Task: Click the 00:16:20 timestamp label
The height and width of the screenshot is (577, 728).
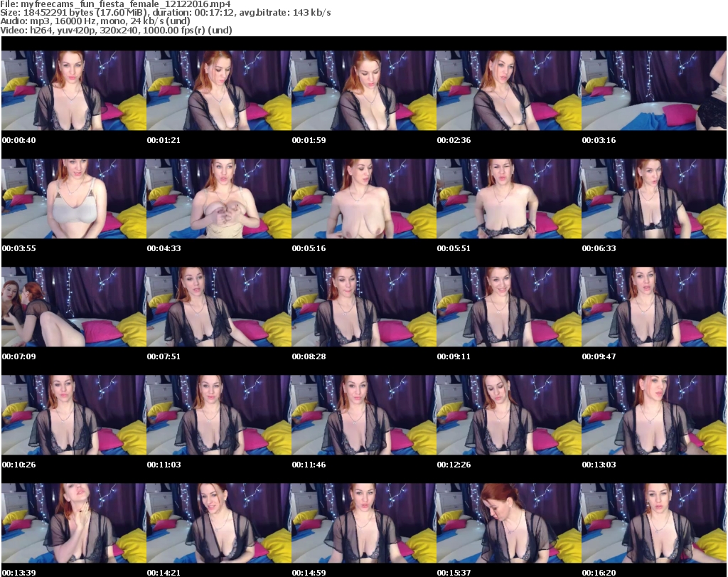Action: (599, 573)
